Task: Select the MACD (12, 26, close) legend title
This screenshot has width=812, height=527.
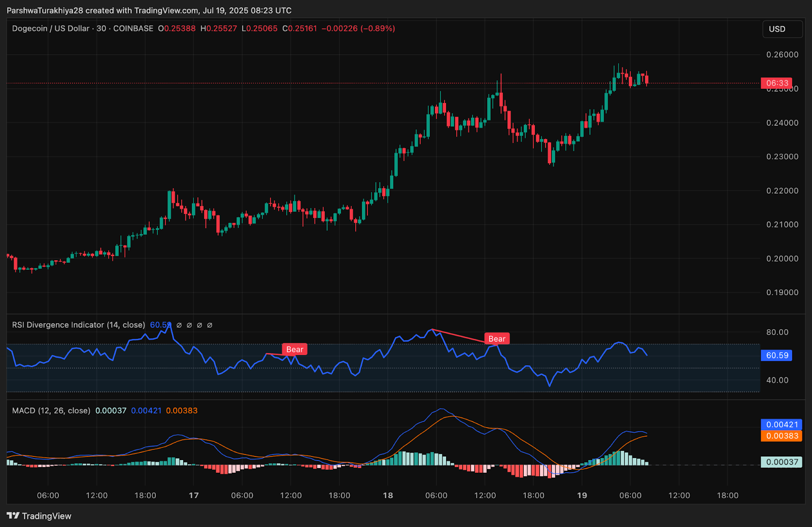Action: point(51,411)
